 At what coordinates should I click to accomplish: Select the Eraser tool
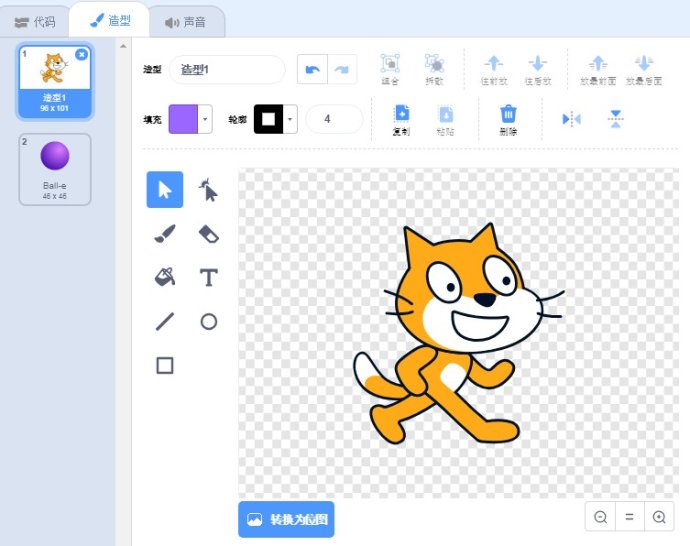point(209,234)
